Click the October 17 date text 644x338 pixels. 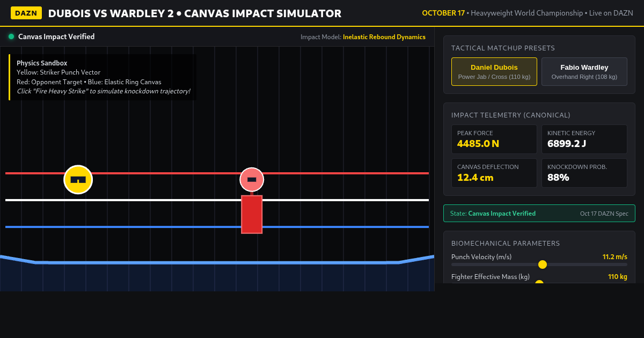tap(443, 13)
